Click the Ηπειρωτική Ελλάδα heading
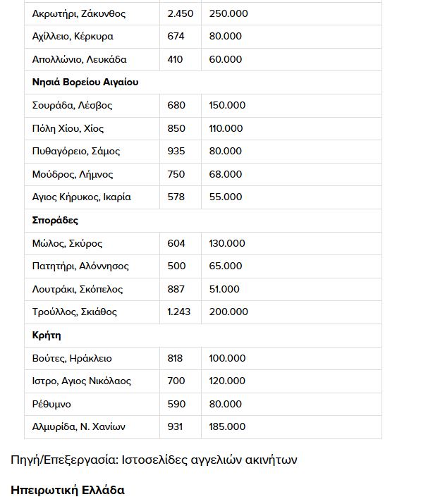Screen dimensions: 421x504 pos(68,490)
